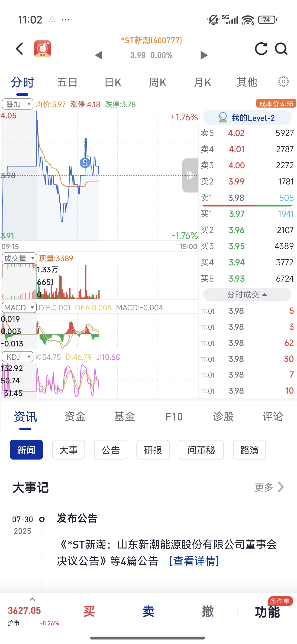Switch to the 资讯 tab
The width and height of the screenshot is (297, 644).
[25, 417]
